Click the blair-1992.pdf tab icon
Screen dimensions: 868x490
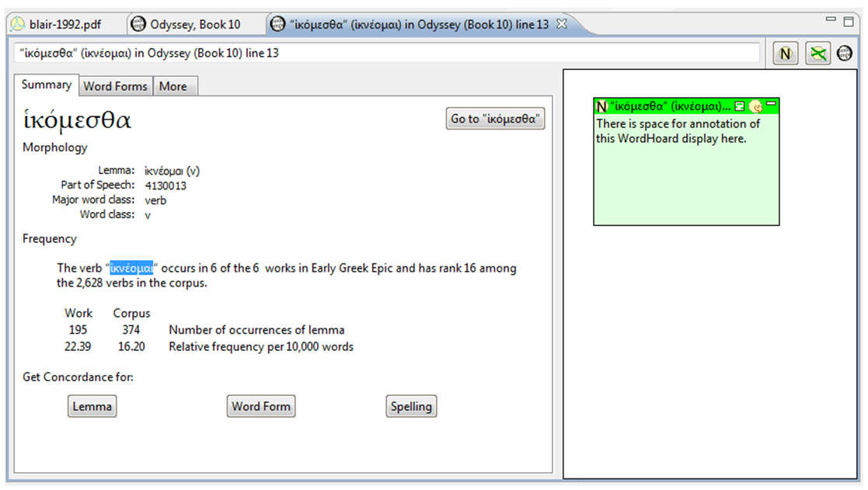(x=18, y=24)
